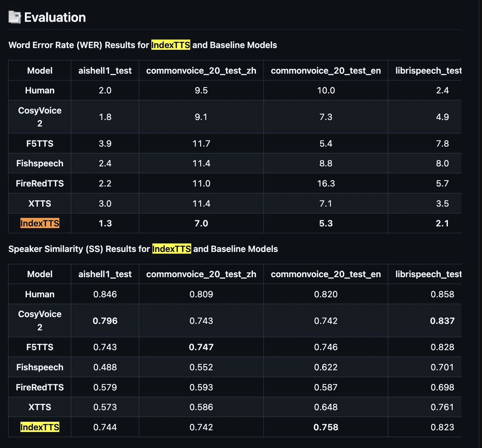Image resolution: width=482 pixels, height=448 pixels.
Task: Select the bold 1.3 IndexTTS WER value
Action: (105, 223)
